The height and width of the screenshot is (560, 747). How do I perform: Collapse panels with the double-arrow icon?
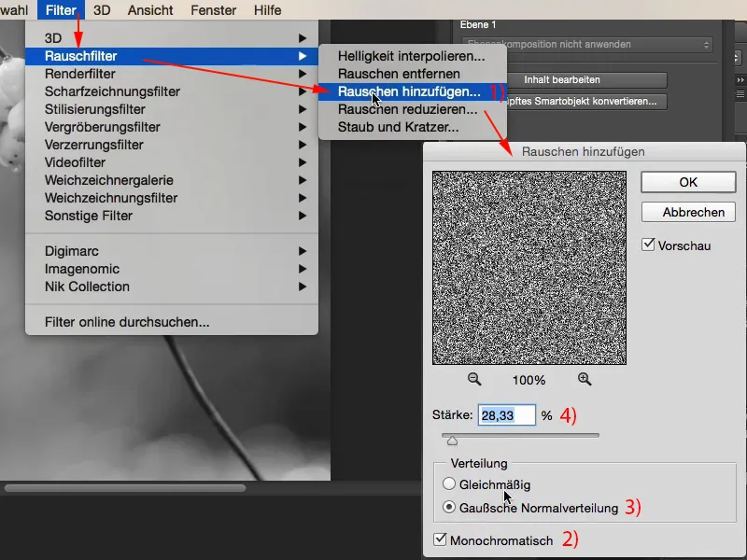[740, 79]
